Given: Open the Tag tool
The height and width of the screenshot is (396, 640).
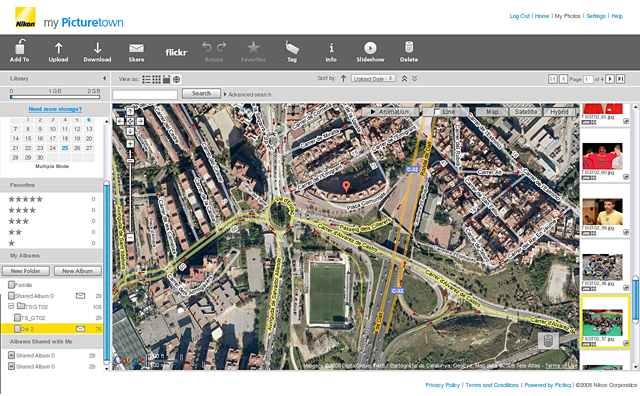Looking at the screenshot, I should (292, 51).
